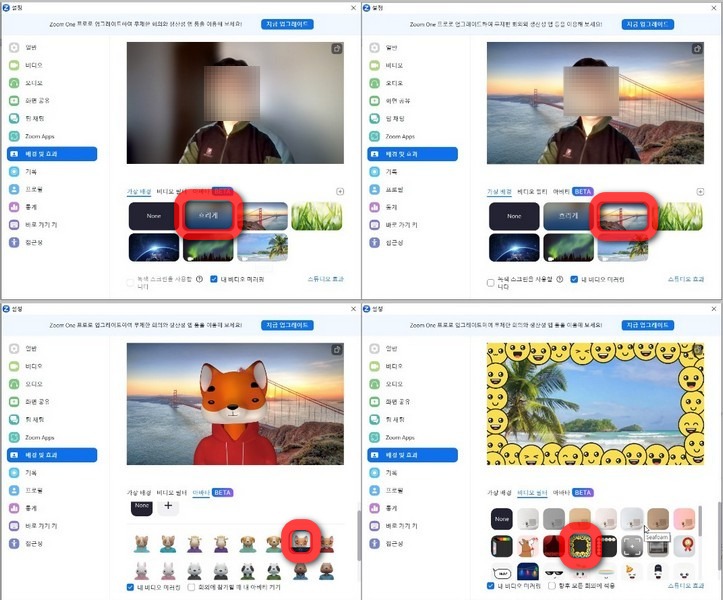Choose grass background in blur preview window
723x600 pixels.
coord(317,216)
